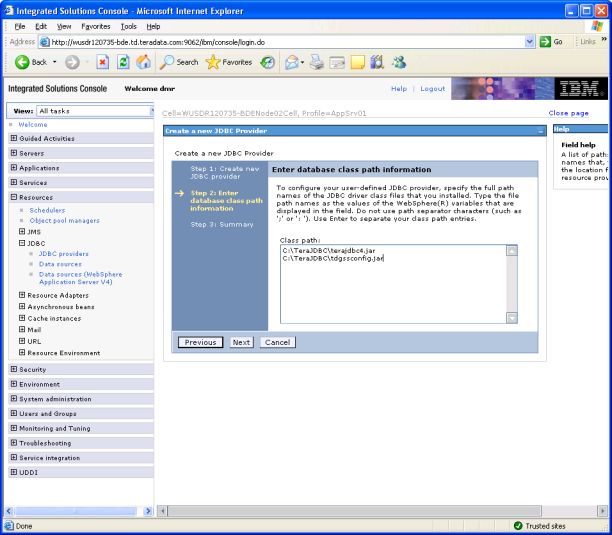Expand the Applications section
The image size is (612, 535).
[14, 168]
